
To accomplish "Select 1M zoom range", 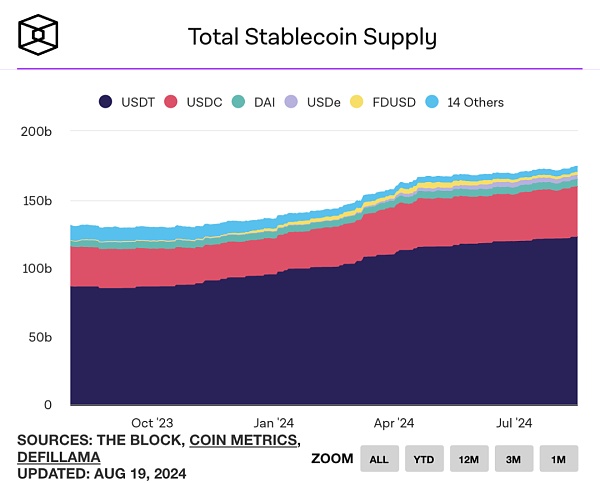I will click(559, 459).
